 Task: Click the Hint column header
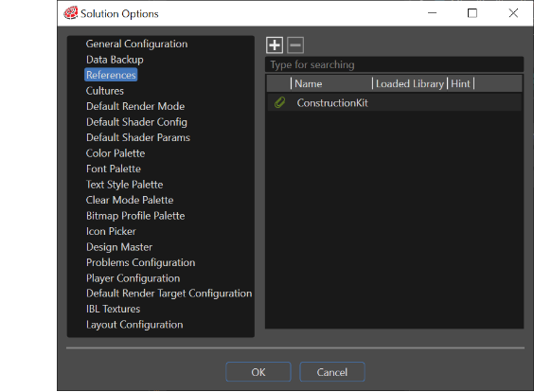click(x=460, y=83)
